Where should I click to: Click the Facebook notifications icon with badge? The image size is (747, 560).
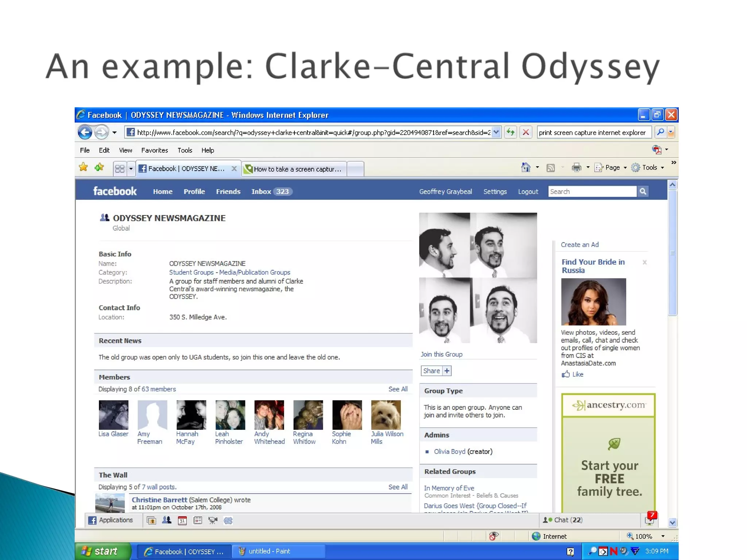tap(650, 519)
